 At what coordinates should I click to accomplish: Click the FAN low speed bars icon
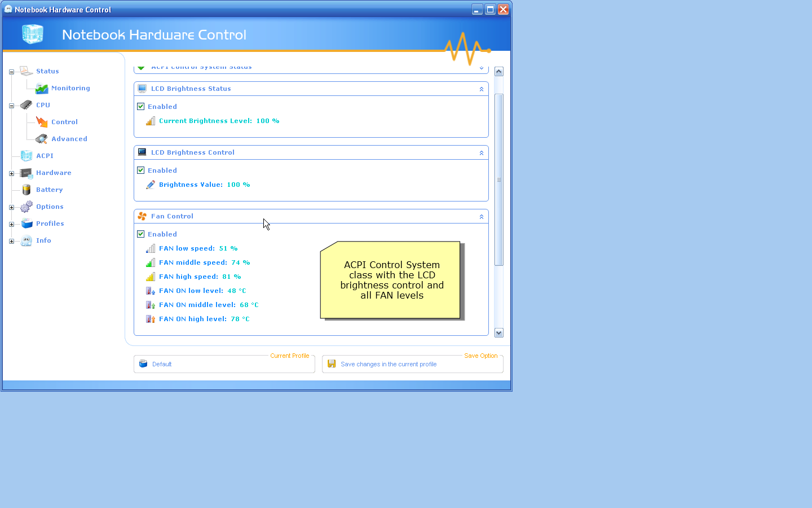(x=151, y=248)
